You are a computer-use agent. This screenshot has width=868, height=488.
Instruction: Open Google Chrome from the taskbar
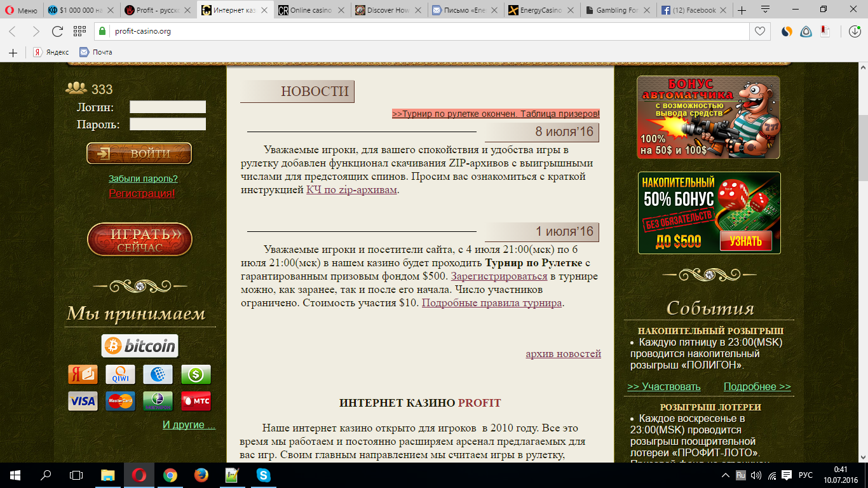170,475
